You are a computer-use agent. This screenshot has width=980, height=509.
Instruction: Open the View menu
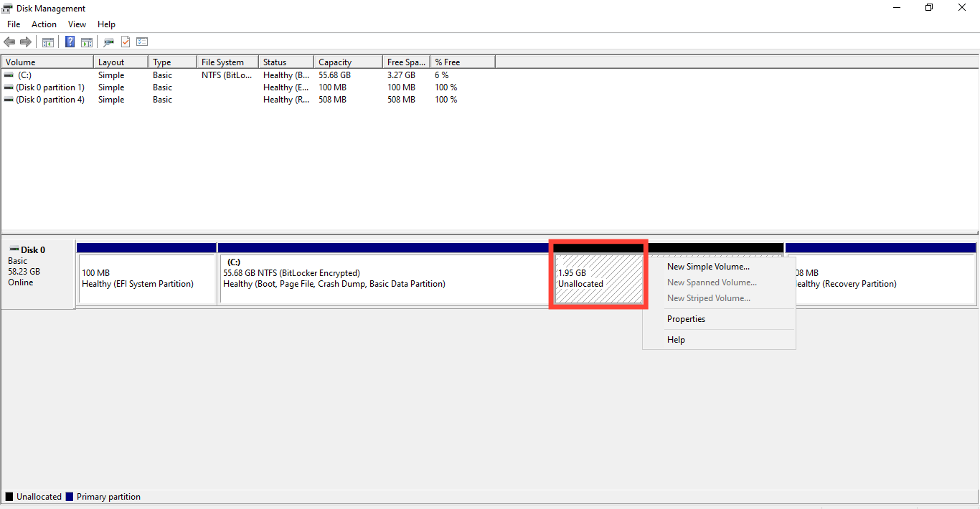(77, 24)
